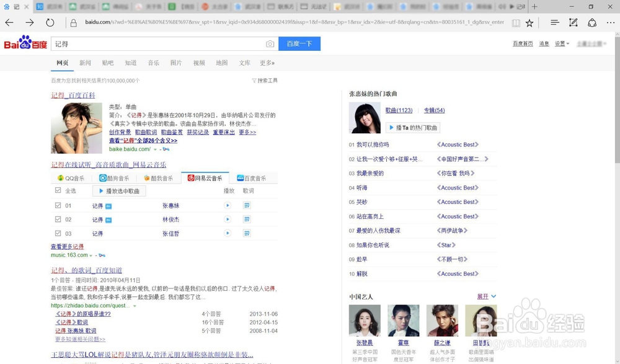Viewport: 620px width, 364px height.
Task: Add page to favorites star icon
Action: click(x=529, y=23)
